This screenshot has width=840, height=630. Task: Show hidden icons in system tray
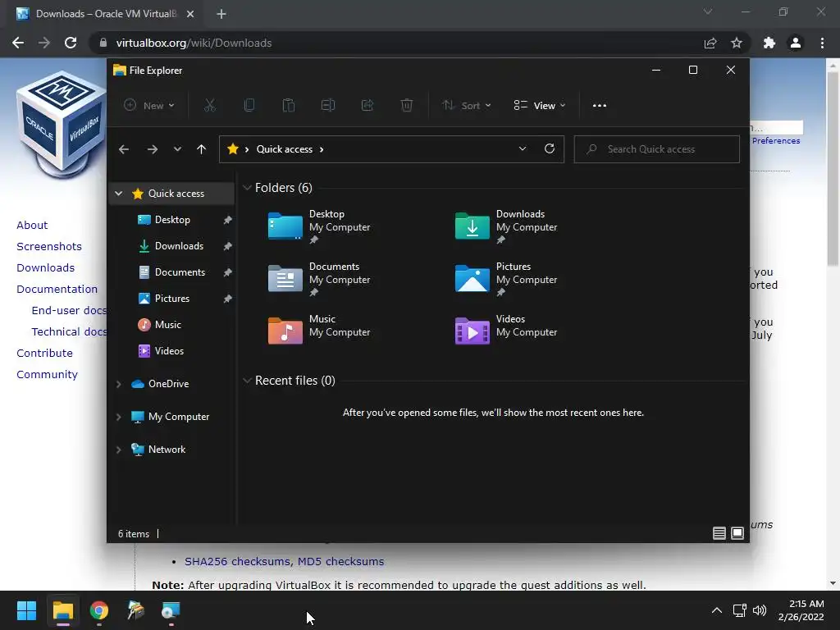pyautogui.click(x=716, y=610)
